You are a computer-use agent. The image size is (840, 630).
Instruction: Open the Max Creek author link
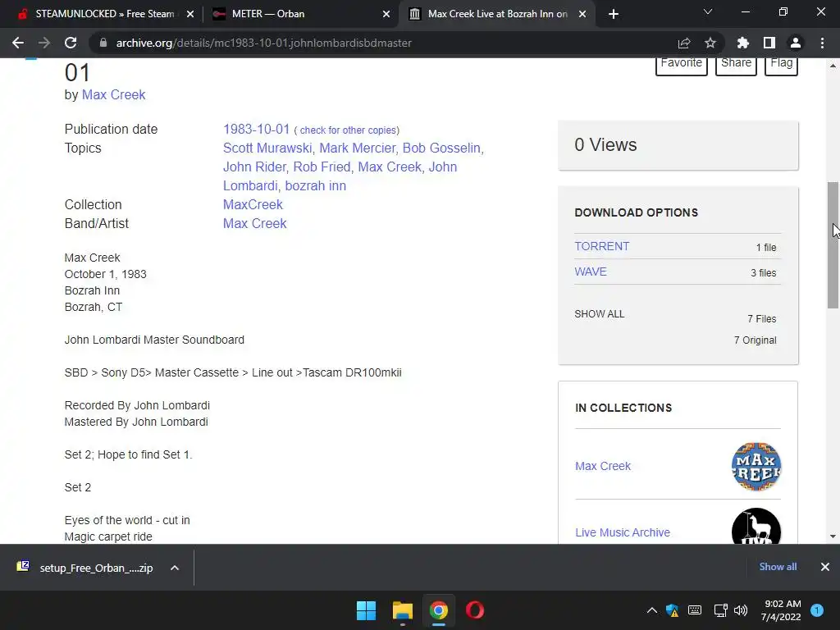click(x=113, y=95)
